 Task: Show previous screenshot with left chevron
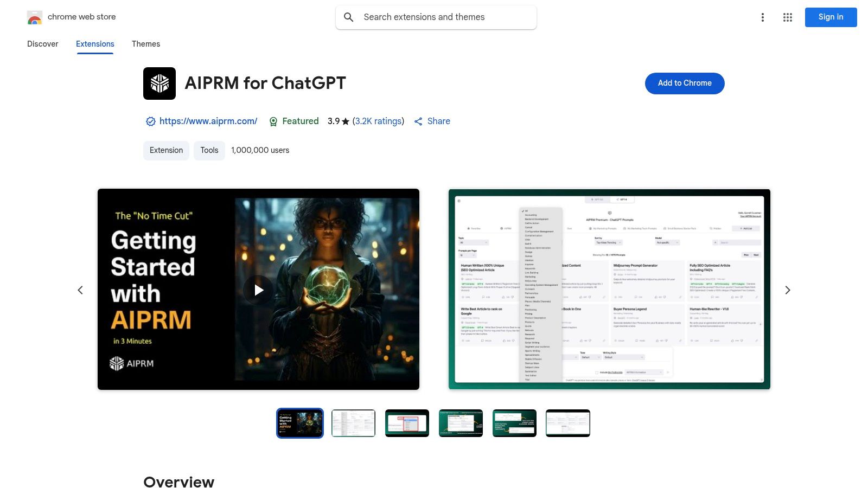(x=80, y=290)
